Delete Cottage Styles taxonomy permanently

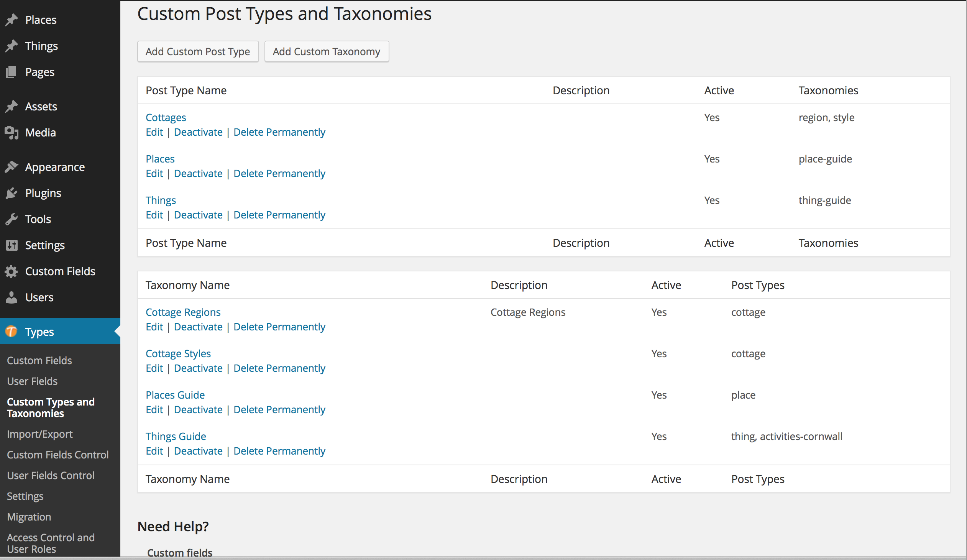click(x=279, y=368)
